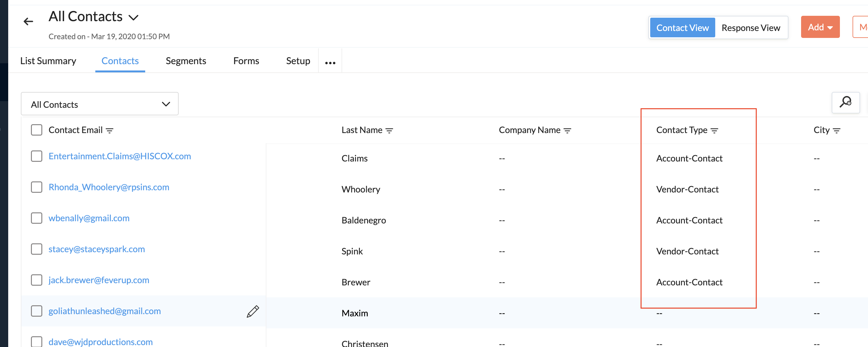Click the pencil edit icon for goliathunleashed@gmail.com

click(253, 311)
